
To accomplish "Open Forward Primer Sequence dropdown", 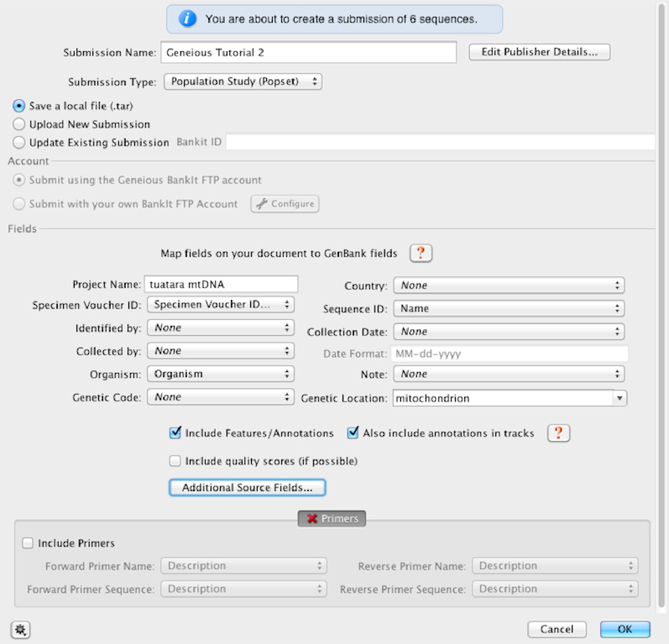I will coord(244,589).
